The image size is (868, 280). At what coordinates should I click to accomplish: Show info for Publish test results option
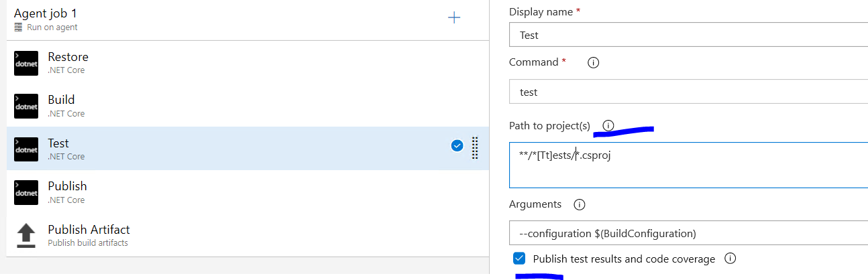(x=731, y=259)
